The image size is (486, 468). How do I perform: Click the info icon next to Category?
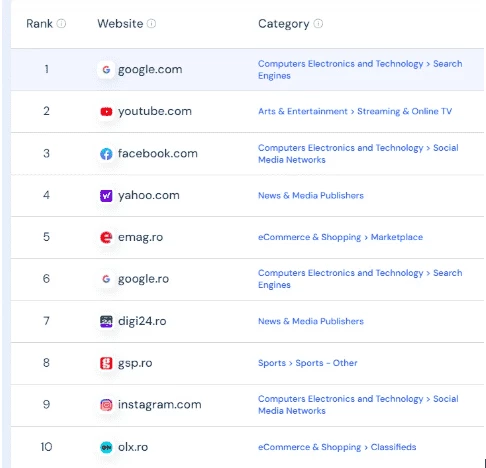tap(318, 24)
